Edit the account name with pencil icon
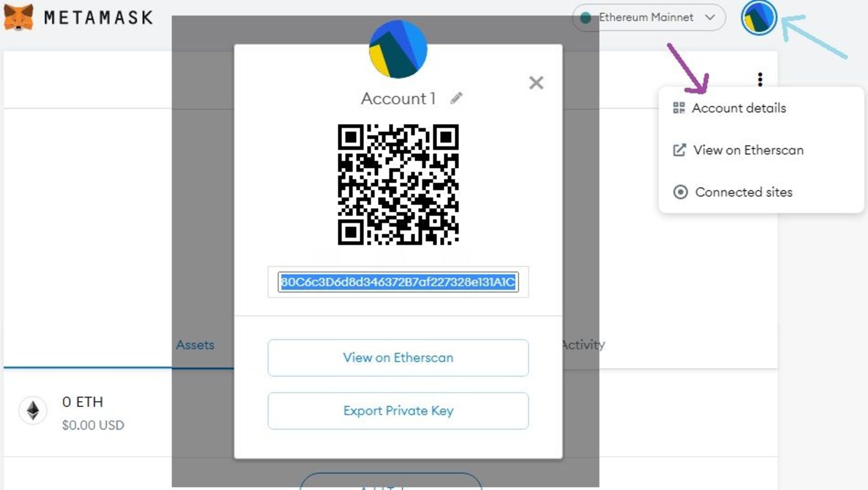868x490 pixels. point(456,98)
